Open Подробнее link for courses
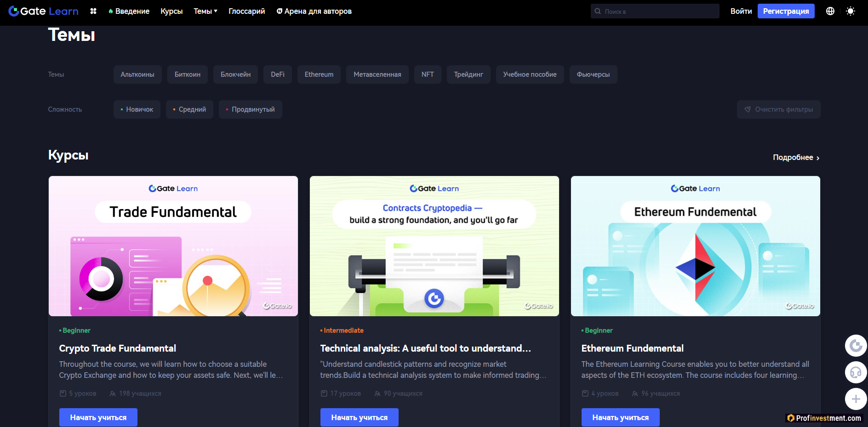868x427 pixels. [796, 158]
